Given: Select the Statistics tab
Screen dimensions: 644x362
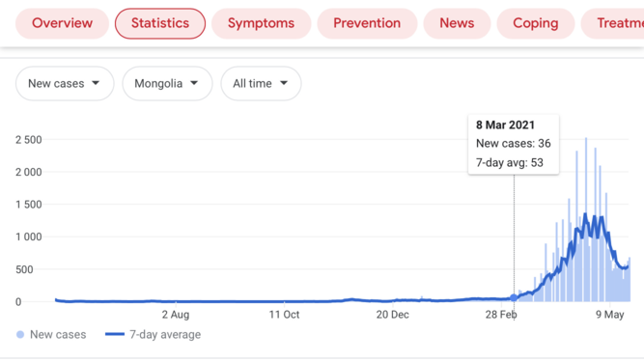Looking at the screenshot, I should coord(160,23).
